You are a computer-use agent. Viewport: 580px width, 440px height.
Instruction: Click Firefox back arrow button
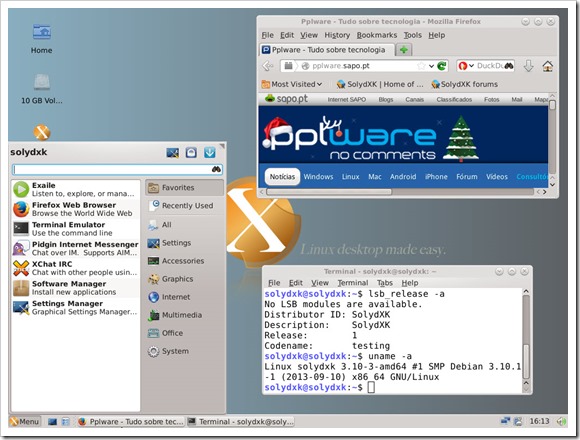[x=267, y=66]
